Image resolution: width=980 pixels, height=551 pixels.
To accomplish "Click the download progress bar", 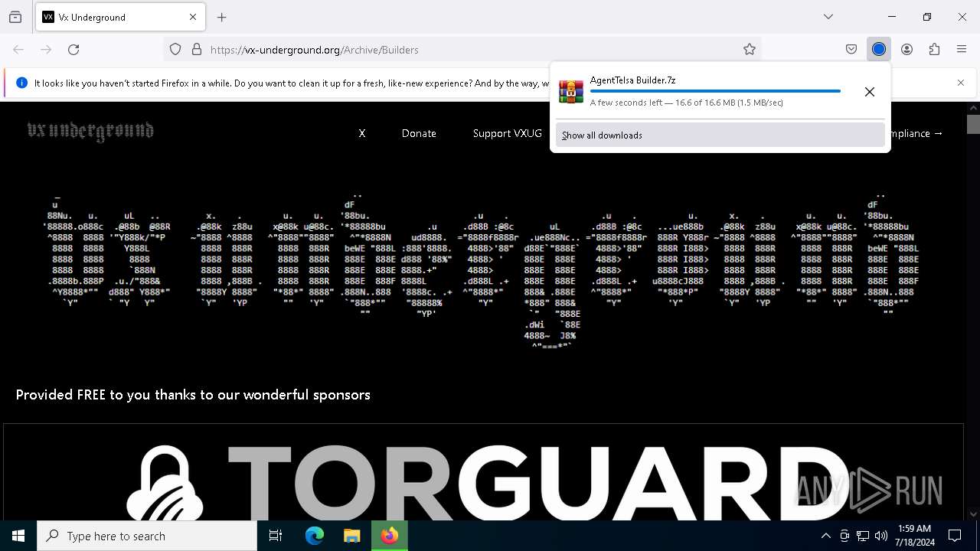I will tap(715, 91).
